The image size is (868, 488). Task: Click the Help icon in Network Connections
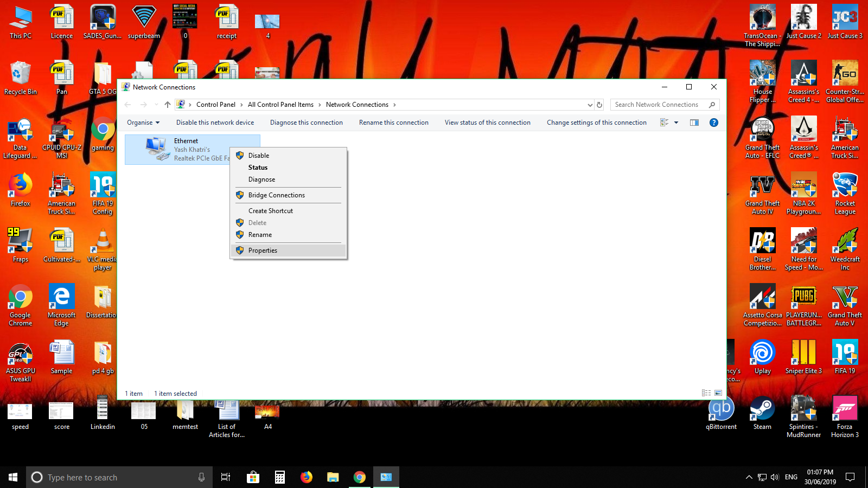pos(713,123)
